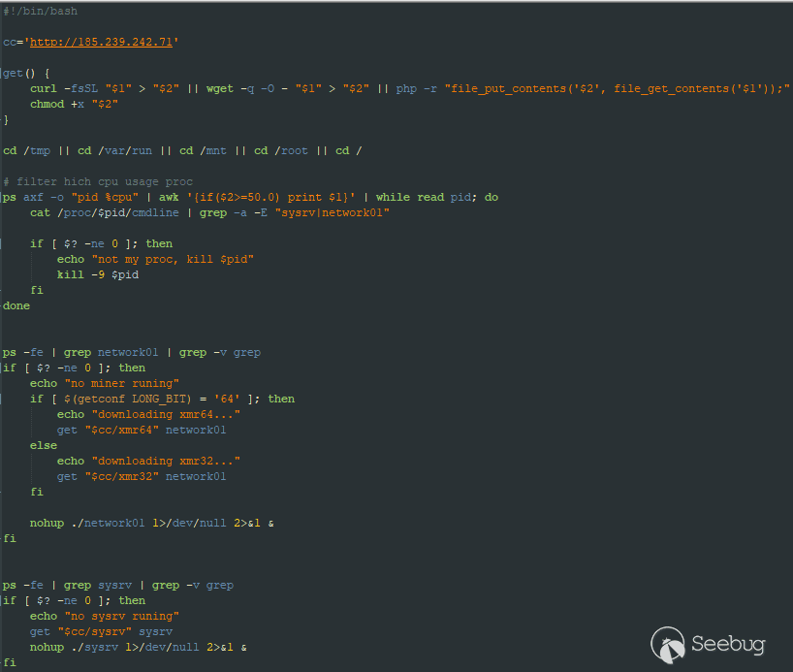The width and height of the screenshot is (793, 672).
Task: Click the 'ps axf -o "pid %cpu"' line
Action: pyautogui.click(x=251, y=198)
